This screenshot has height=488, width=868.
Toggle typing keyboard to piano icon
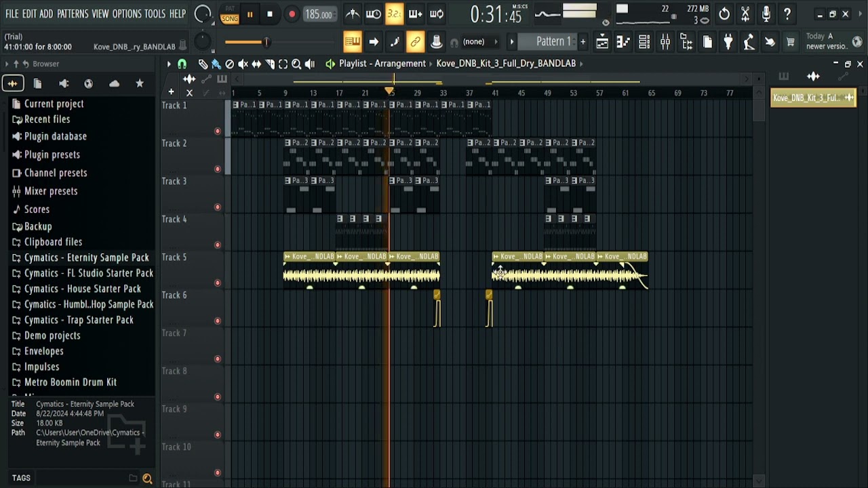[352, 42]
